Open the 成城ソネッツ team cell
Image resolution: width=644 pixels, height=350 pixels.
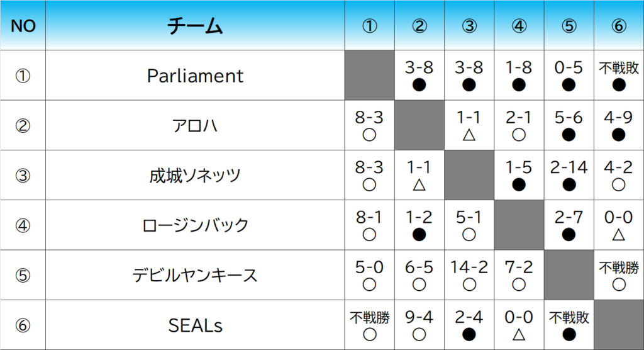pos(195,176)
